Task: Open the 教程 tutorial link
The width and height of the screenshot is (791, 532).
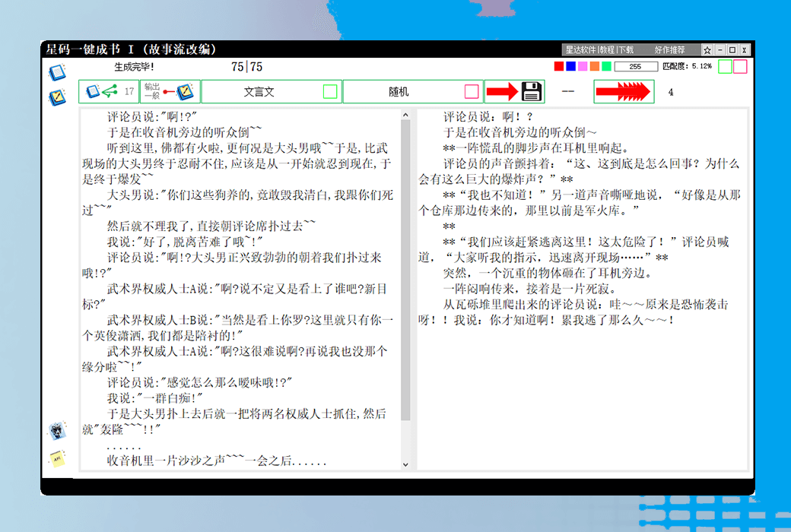Action: pos(607,50)
